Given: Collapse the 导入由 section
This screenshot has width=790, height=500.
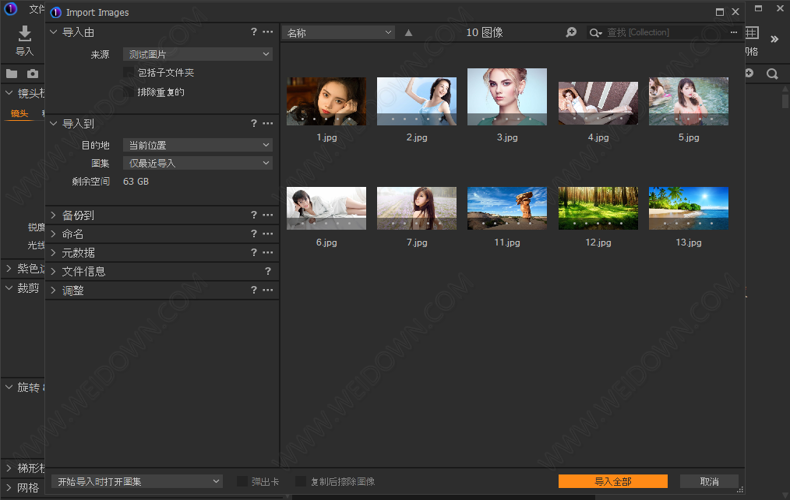Looking at the screenshot, I should click(53, 32).
